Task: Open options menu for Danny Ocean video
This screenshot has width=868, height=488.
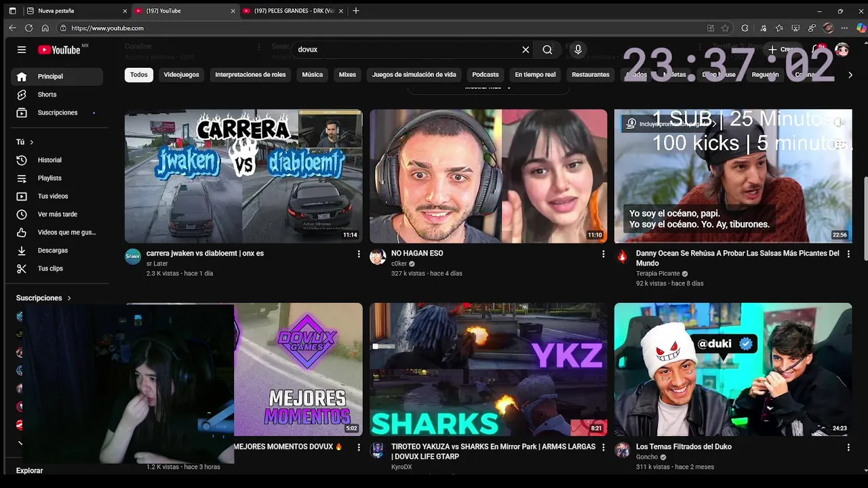Action: [848, 254]
